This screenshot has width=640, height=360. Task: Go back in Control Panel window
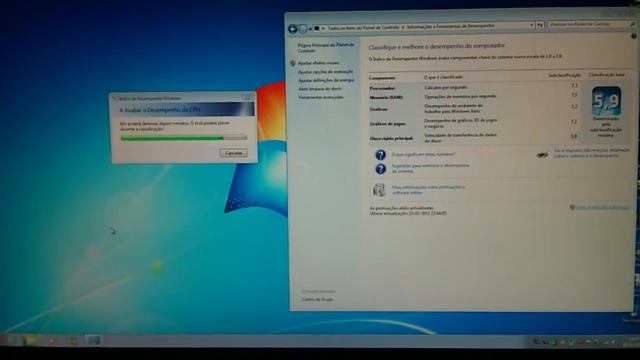point(293,29)
